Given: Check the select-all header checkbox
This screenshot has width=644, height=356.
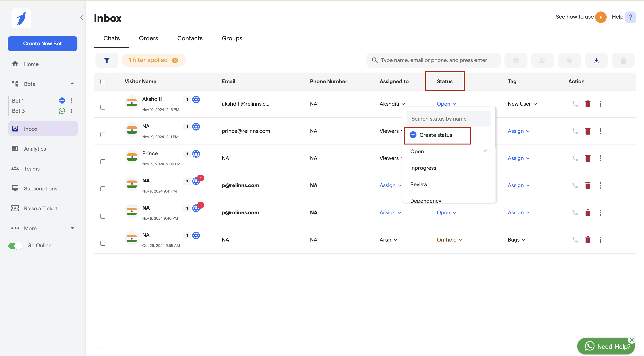Looking at the screenshot, I should [x=103, y=82].
